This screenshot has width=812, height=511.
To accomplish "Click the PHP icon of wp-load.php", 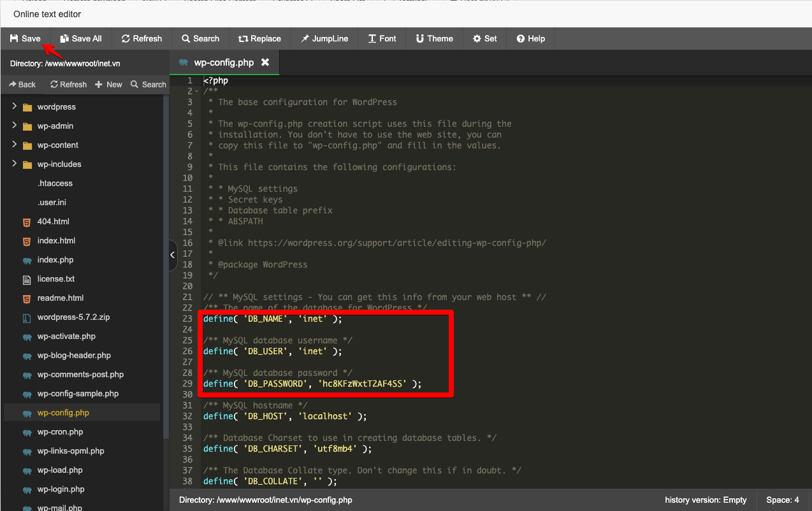I will click(x=27, y=470).
